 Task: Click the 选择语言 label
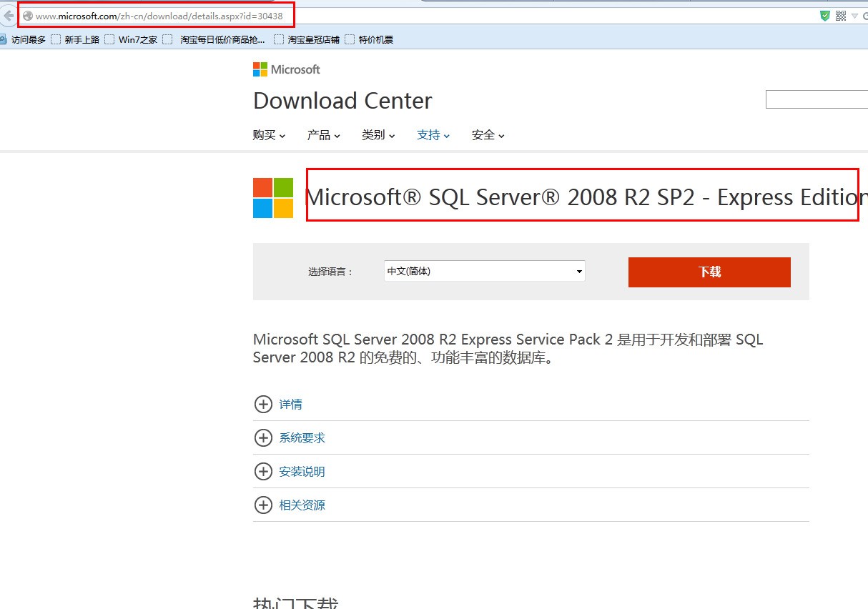331,272
